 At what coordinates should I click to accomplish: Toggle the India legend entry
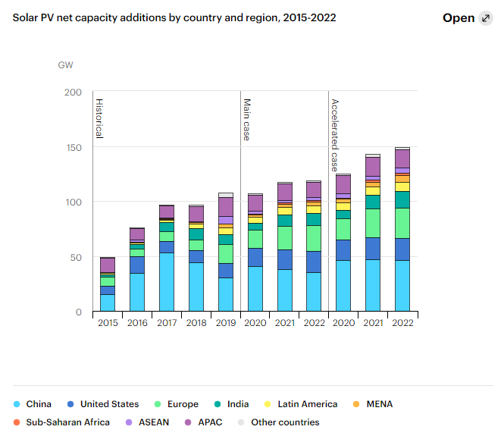231,404
